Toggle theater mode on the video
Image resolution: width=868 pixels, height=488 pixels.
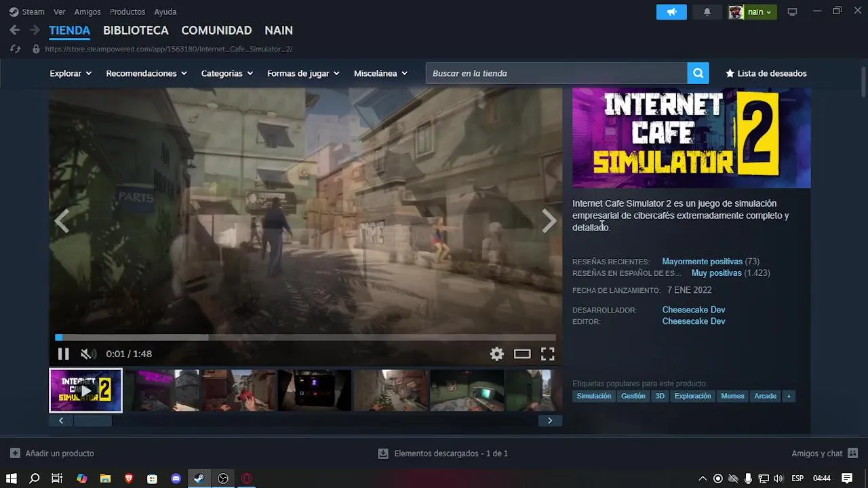pos(522,354)
